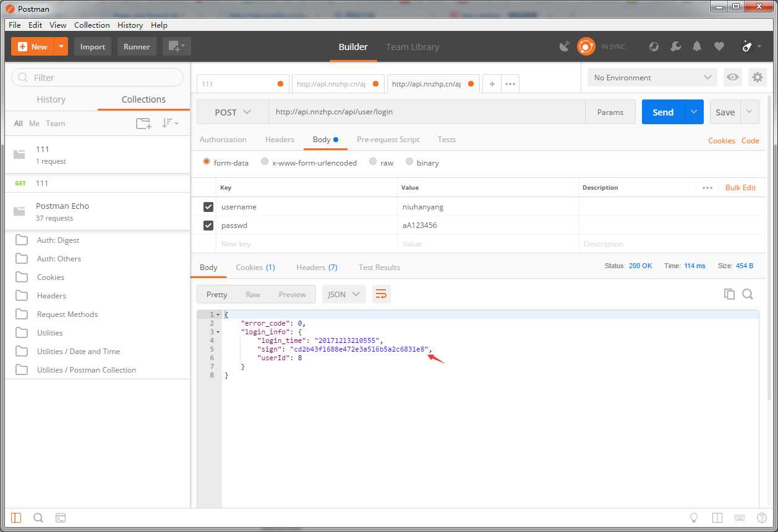
Task: Filter collections by Team
Action: point(55,124)
